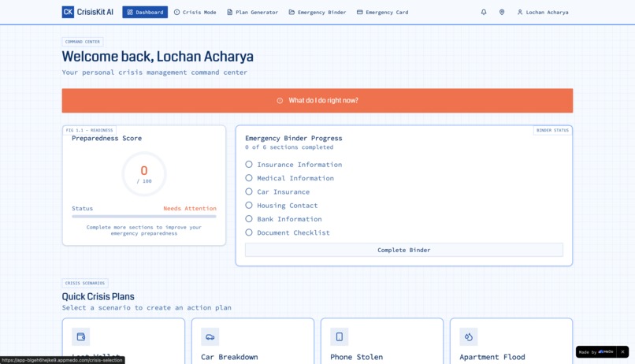635x364 pixels.
Task: Open the Emergency Card page
Action: click(383, 12)
